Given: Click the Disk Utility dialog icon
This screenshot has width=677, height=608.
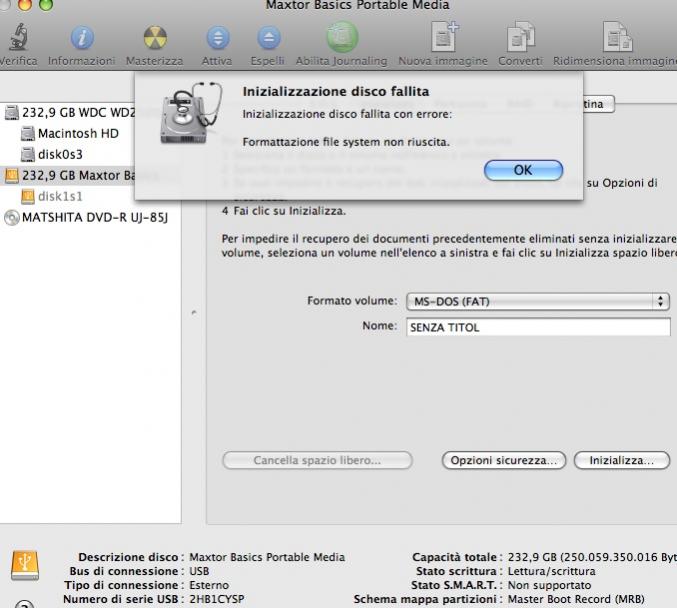Looking at the screenshot, I should click(190, 113).
